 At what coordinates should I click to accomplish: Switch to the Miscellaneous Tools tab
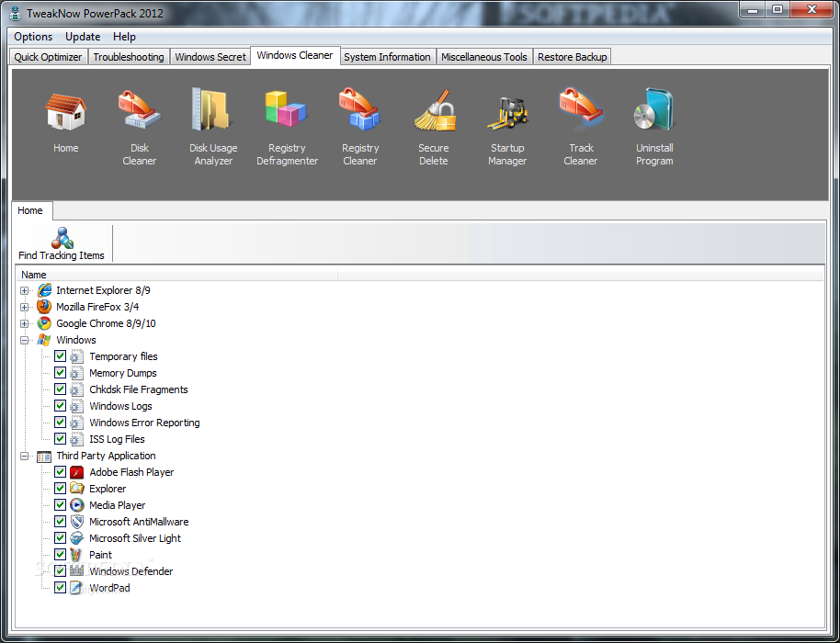pyautogui.click(x=484, y=57)
